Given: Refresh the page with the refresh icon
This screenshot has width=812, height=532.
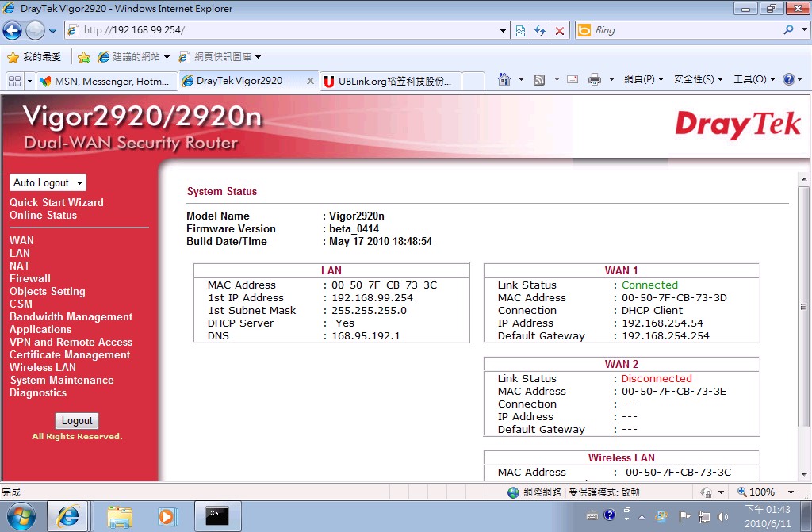Looking at the screenshot, I should click(540, 31).
